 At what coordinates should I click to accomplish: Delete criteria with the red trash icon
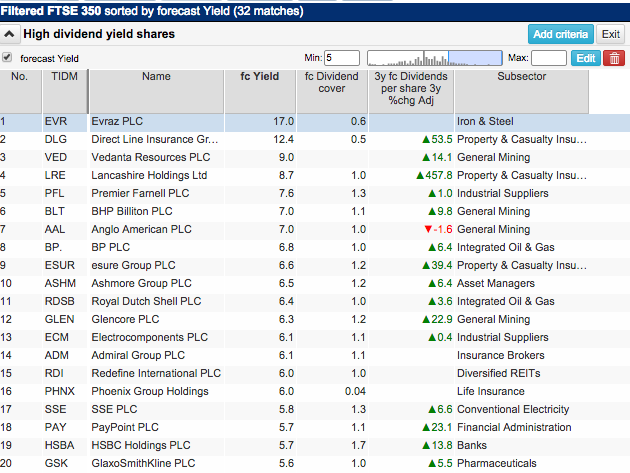pos(614,58)
